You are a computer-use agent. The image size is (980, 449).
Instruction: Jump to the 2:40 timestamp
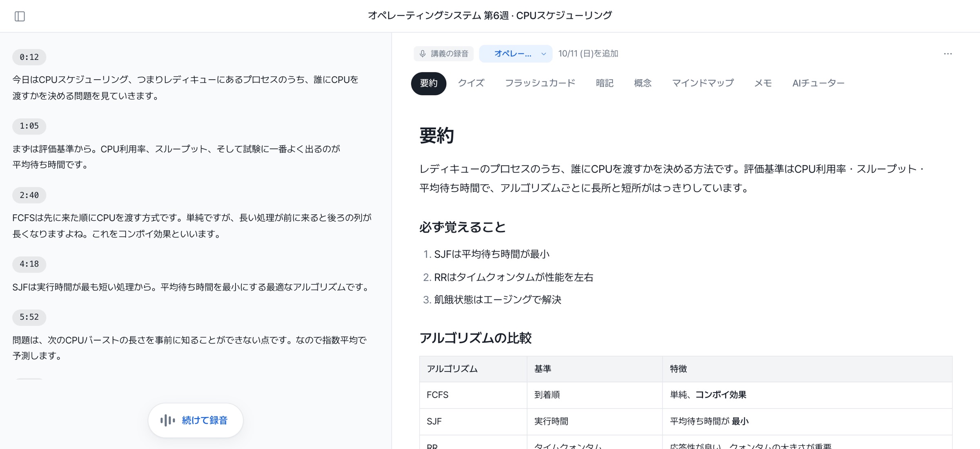tap(29, 195)
